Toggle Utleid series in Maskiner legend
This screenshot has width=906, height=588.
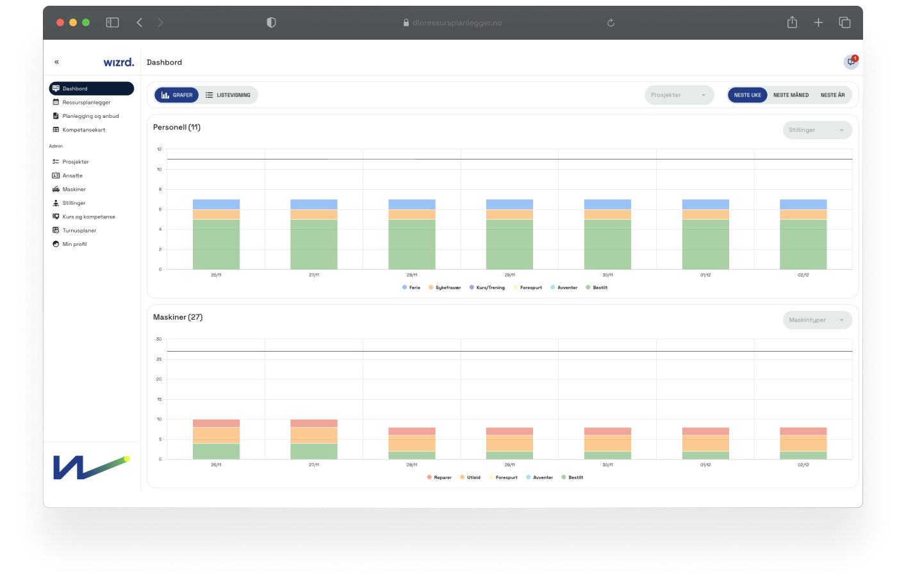click(470, 477)
